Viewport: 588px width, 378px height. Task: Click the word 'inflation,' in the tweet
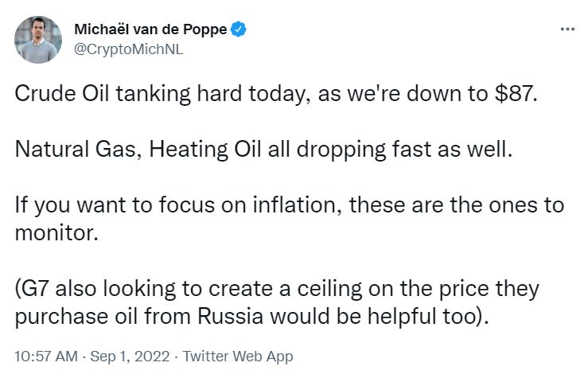click(x=298, y=205)
